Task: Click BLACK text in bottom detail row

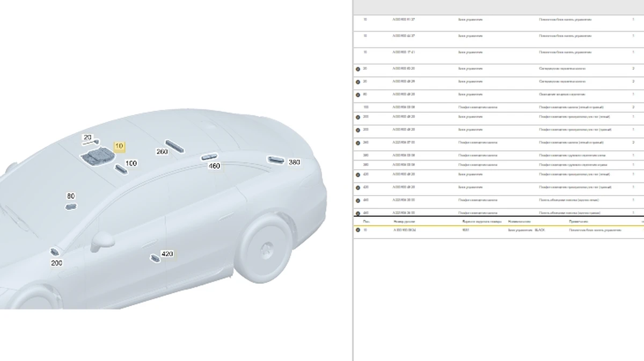Action: coord(540,230)
